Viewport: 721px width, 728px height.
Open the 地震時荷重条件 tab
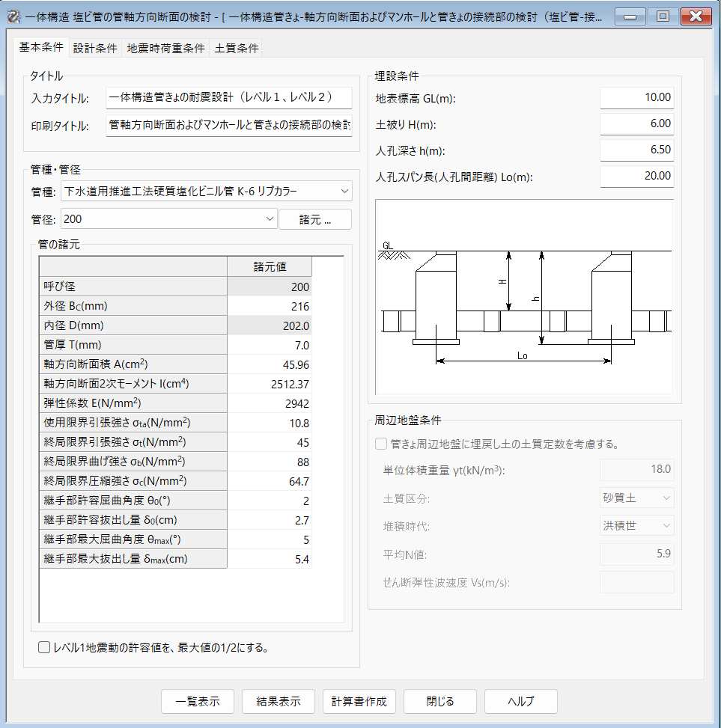click(165, 48)
